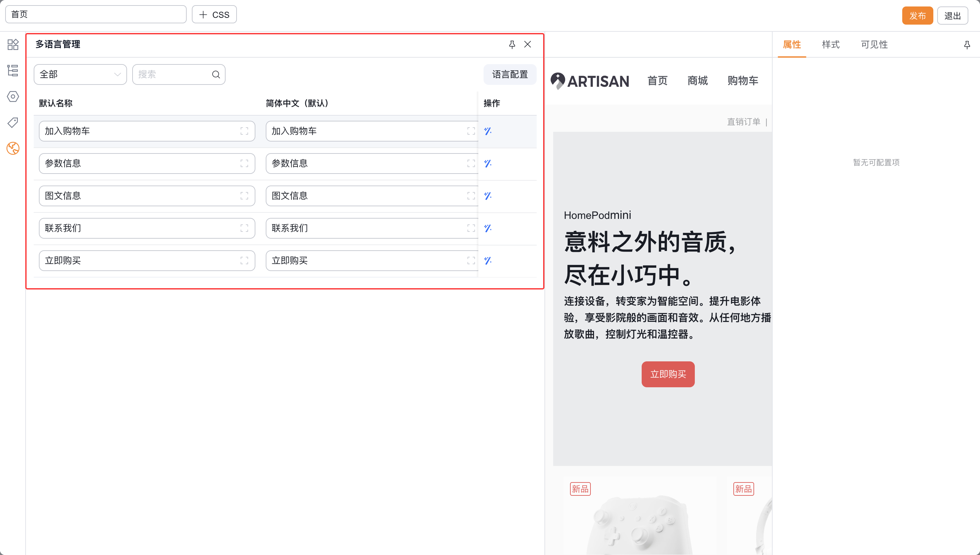This screenshot has width=980, height=555.
Task: Click 购物车 in the preview navigation
Action: [x=742, y=81]
